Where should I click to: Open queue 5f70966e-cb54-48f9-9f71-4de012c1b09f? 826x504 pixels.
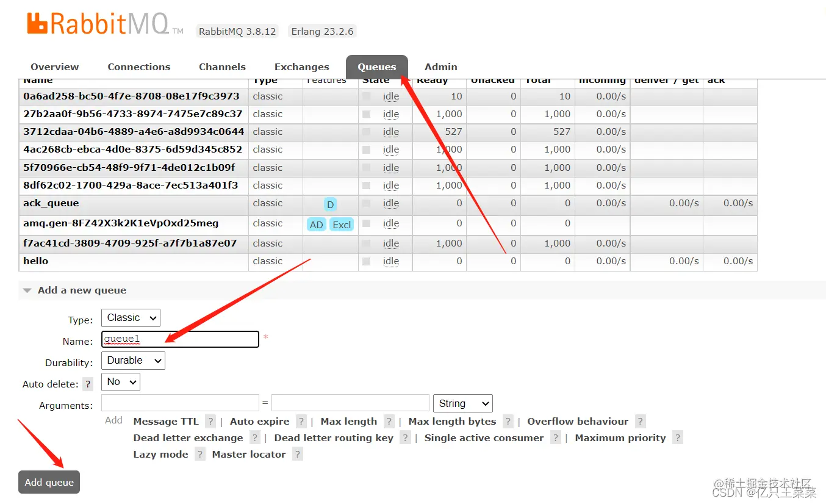pyautogui.click(x=129, y=167)
